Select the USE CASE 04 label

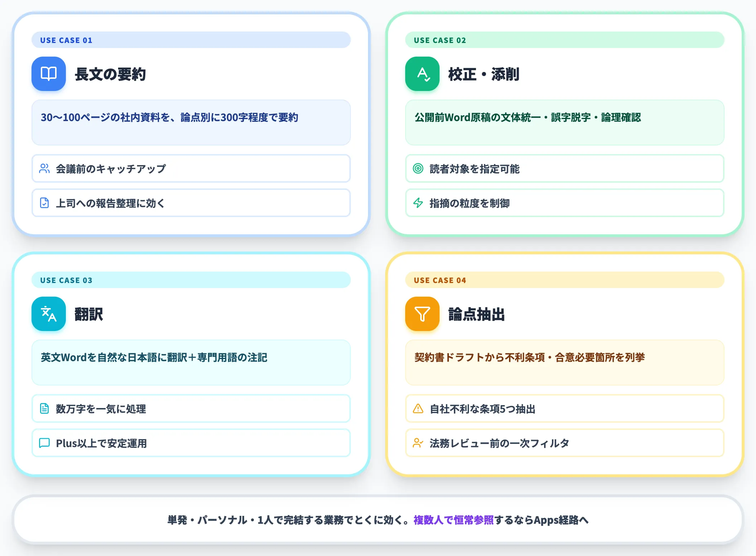click(440, 280)
